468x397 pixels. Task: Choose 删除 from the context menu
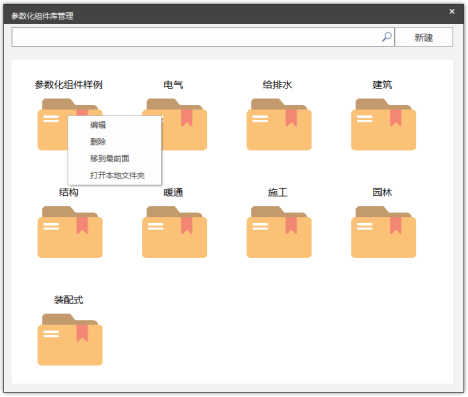115,142
